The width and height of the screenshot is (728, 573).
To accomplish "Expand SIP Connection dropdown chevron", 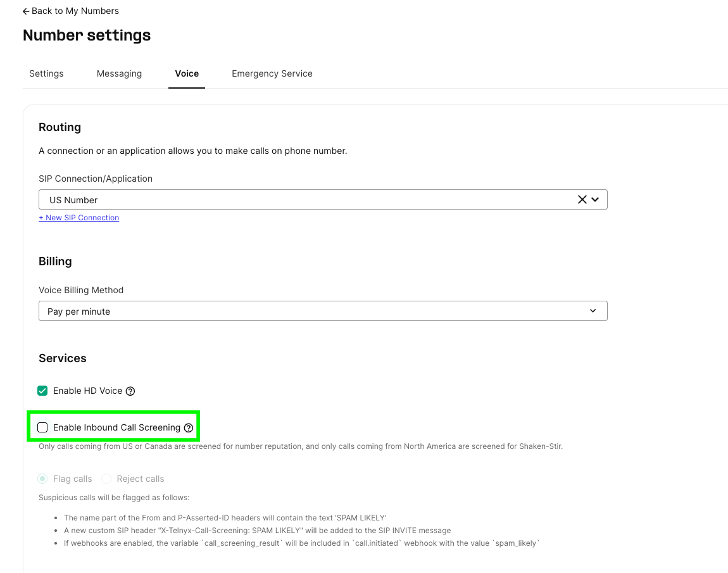I will point(595,199).
